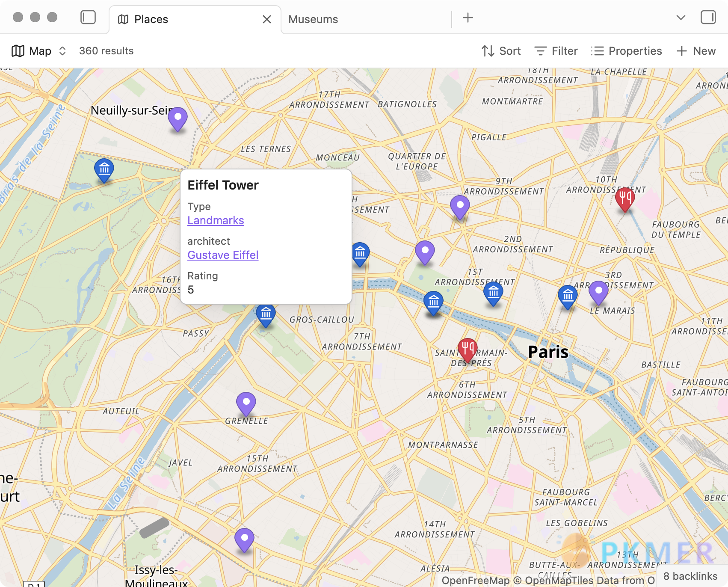Create a New entry
The image size is (728, 587).
tap(696, 51)
